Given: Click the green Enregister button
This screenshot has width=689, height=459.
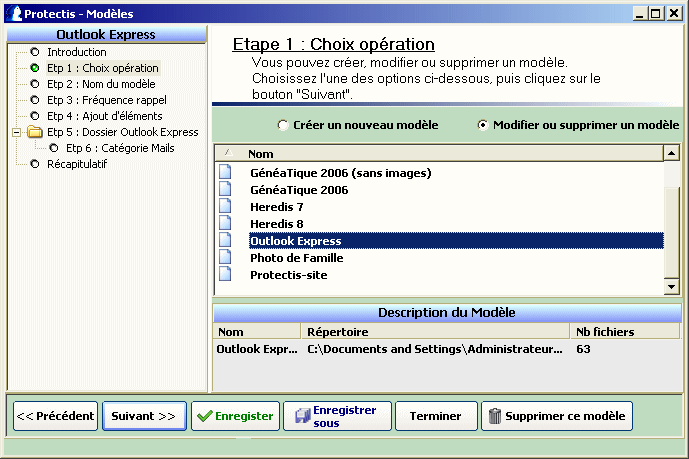Looking at the screenshot, I should (235, 416).
